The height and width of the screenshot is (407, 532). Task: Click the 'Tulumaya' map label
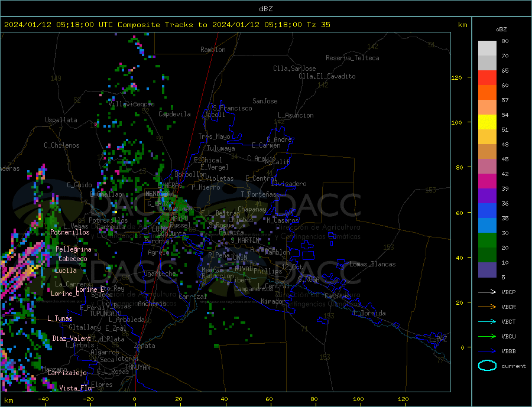pos(220,148)
